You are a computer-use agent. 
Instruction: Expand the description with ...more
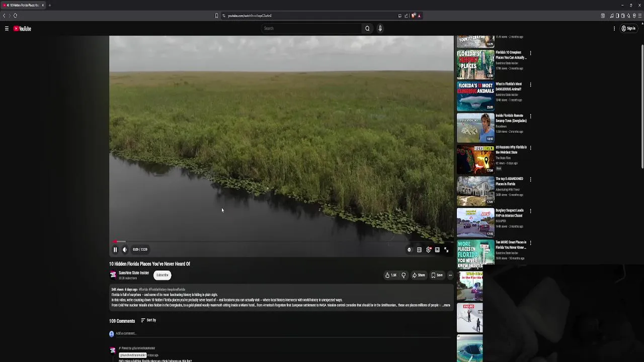(446, 305)
